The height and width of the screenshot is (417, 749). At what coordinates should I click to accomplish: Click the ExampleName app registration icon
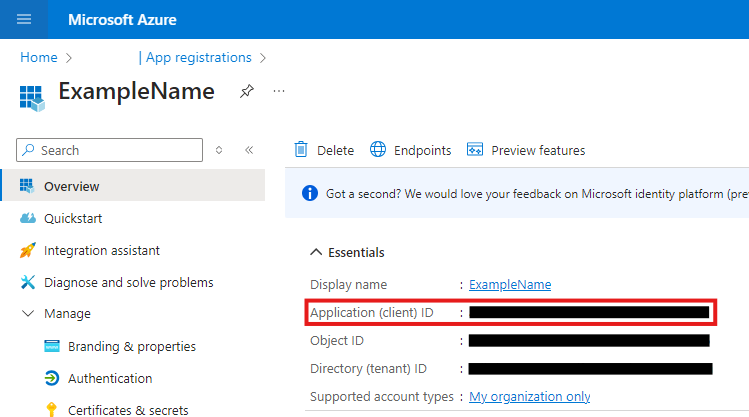coord(32,98)
